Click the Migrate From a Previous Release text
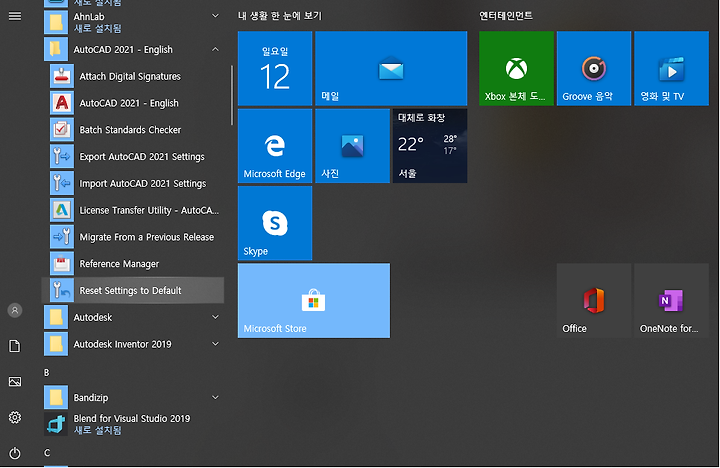 coord(146,237)
